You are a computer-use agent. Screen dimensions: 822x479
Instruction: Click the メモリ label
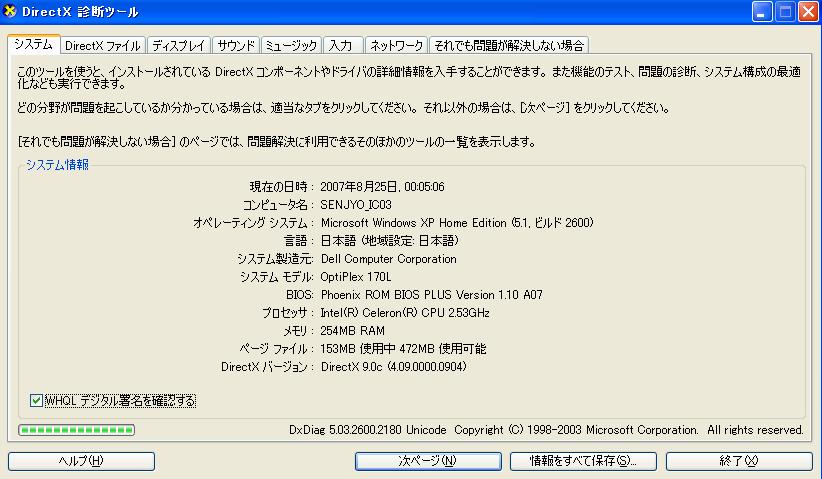(298, 331)
